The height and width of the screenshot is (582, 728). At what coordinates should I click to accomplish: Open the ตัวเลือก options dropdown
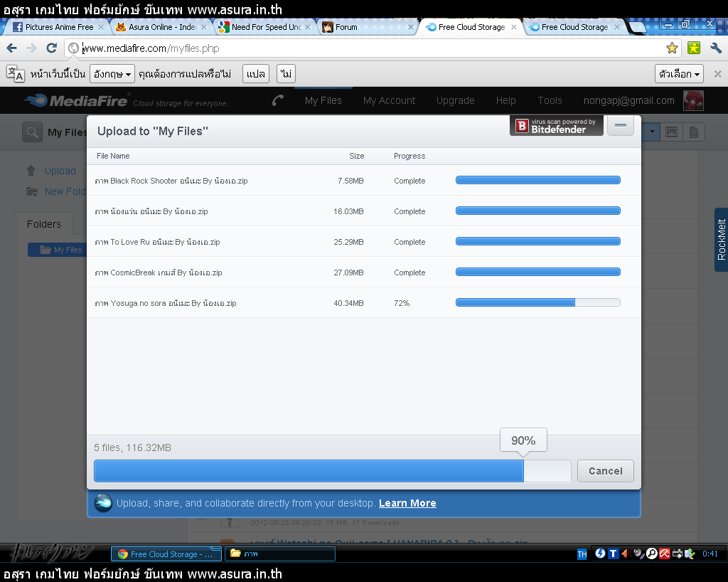(680, 74)
